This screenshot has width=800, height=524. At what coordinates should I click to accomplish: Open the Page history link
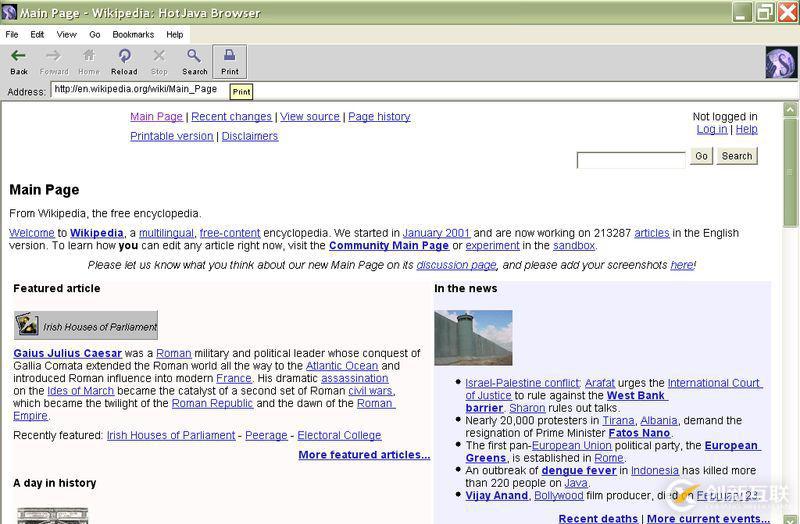(x=379, y=116)
